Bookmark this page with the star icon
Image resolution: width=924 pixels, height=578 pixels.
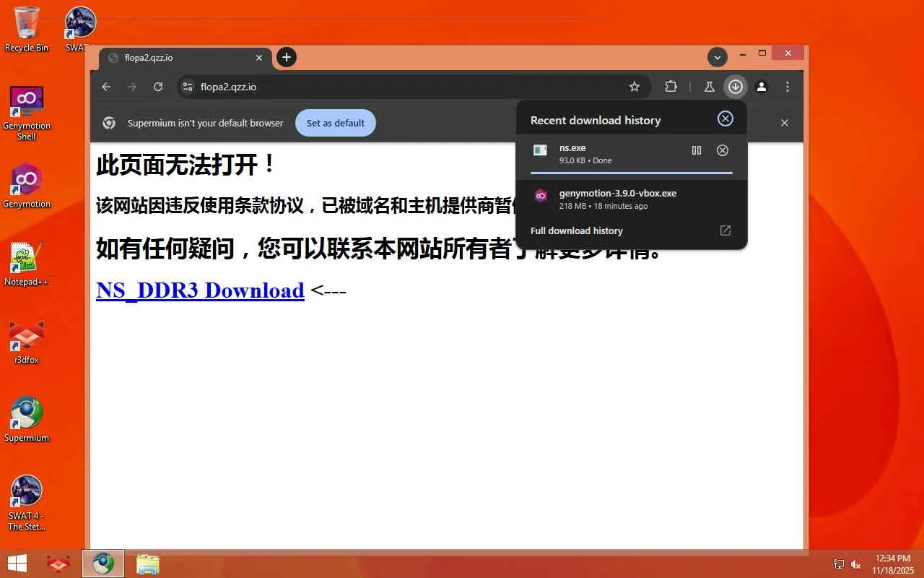coord(635,87)
